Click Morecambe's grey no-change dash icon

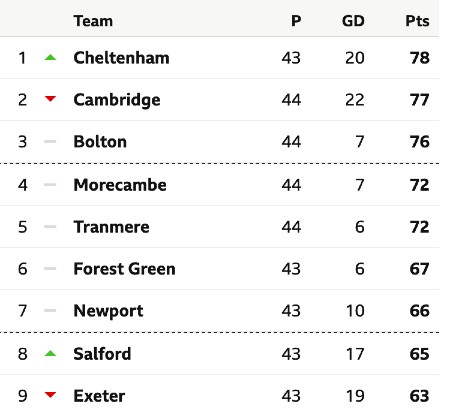click(50, 185)
